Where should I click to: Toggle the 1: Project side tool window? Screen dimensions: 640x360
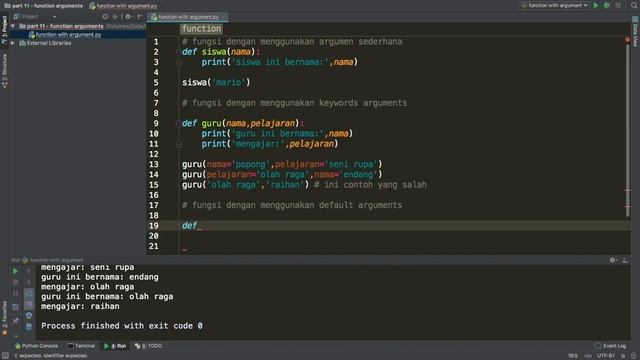point(4,29)
